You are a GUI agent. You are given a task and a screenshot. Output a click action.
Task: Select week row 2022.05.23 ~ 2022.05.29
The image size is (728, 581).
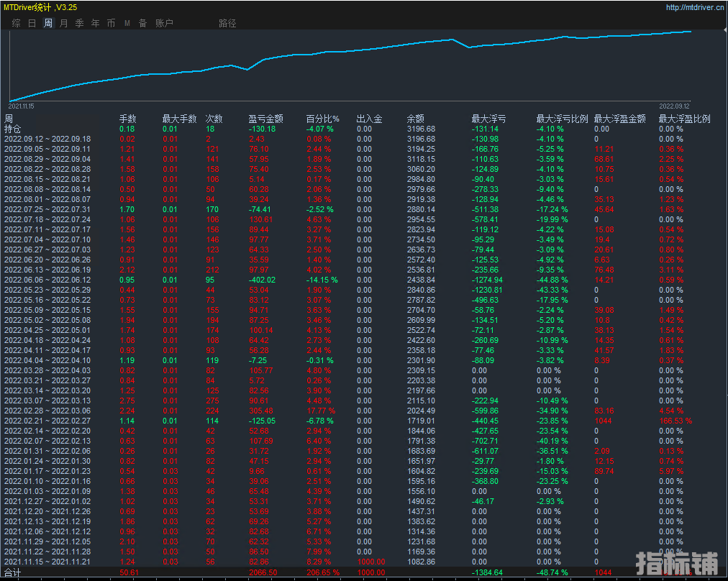tap(47, 290)
